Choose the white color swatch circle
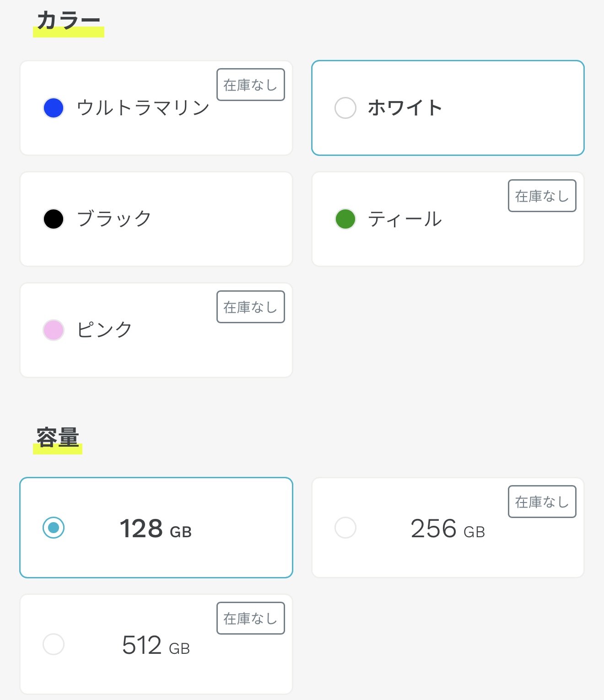Screen dimensions: 604x700 345,108
